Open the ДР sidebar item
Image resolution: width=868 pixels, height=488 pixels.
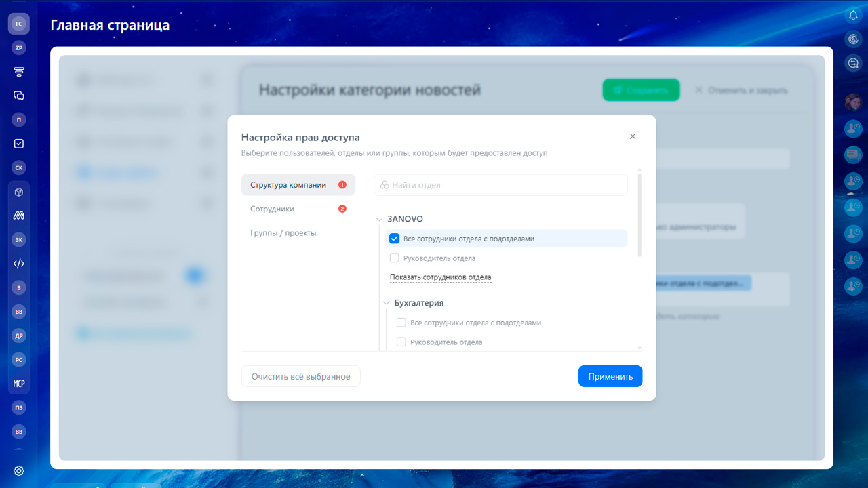click(19, 335)
